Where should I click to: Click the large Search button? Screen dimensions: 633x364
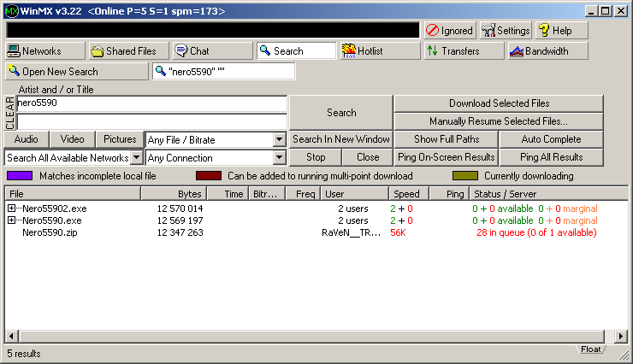341,113
